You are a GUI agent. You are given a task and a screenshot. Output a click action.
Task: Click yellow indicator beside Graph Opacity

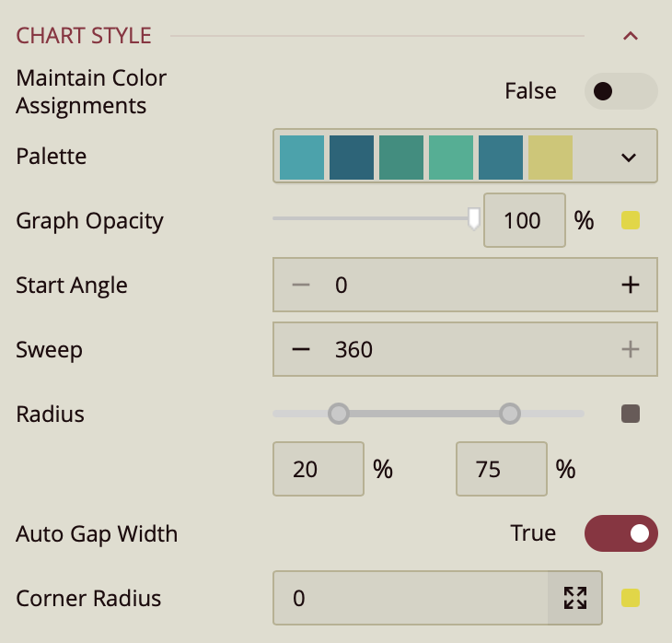(631, 220)
